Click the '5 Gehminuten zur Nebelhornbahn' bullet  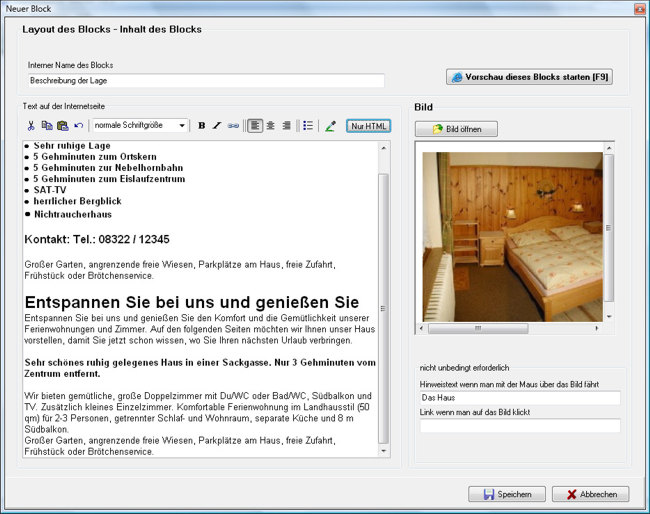tap(108, 168)
